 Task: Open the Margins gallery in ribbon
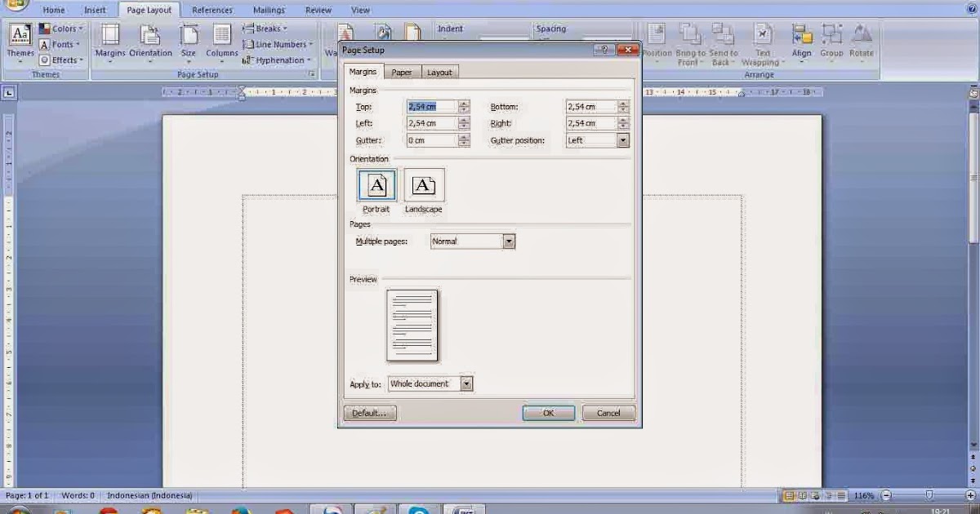pos(110,42)
